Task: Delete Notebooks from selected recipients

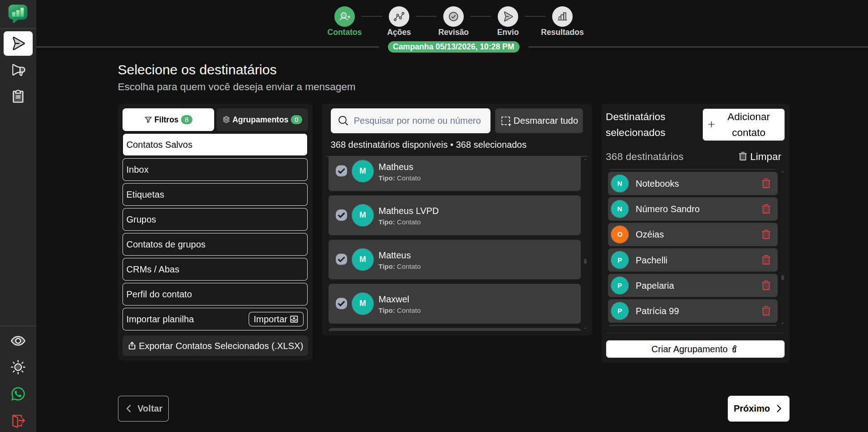Action: [x=766, y=184]
